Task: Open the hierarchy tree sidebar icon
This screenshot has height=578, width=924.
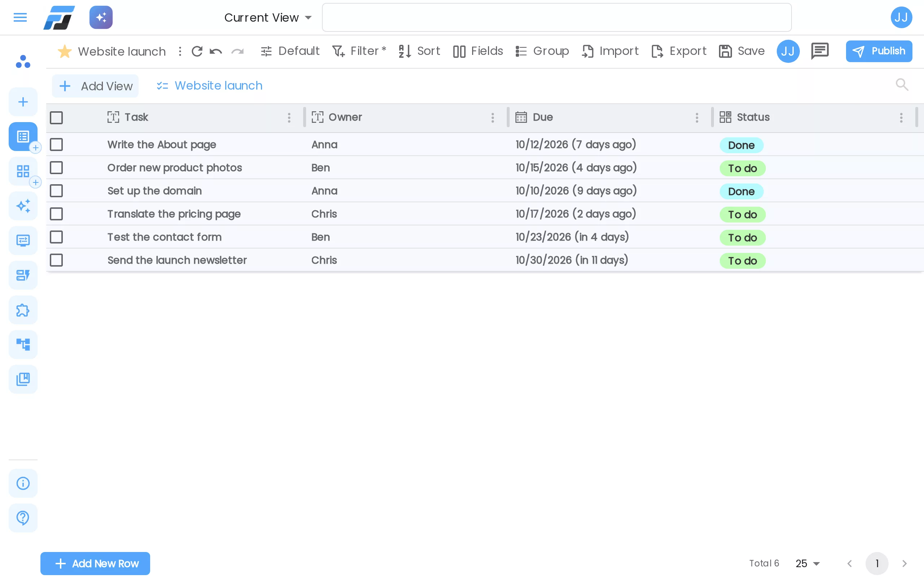Action: click(23, 345)
